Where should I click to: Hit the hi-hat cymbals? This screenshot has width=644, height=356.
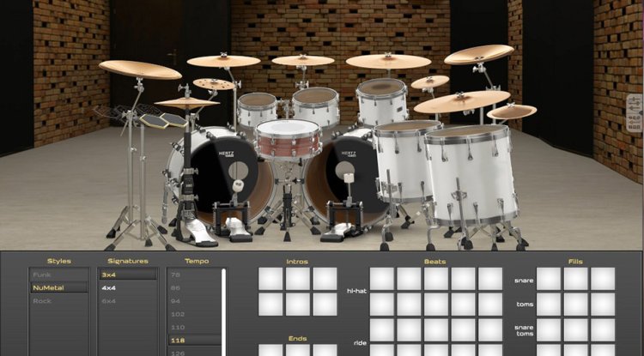click(x=187, y=103)
